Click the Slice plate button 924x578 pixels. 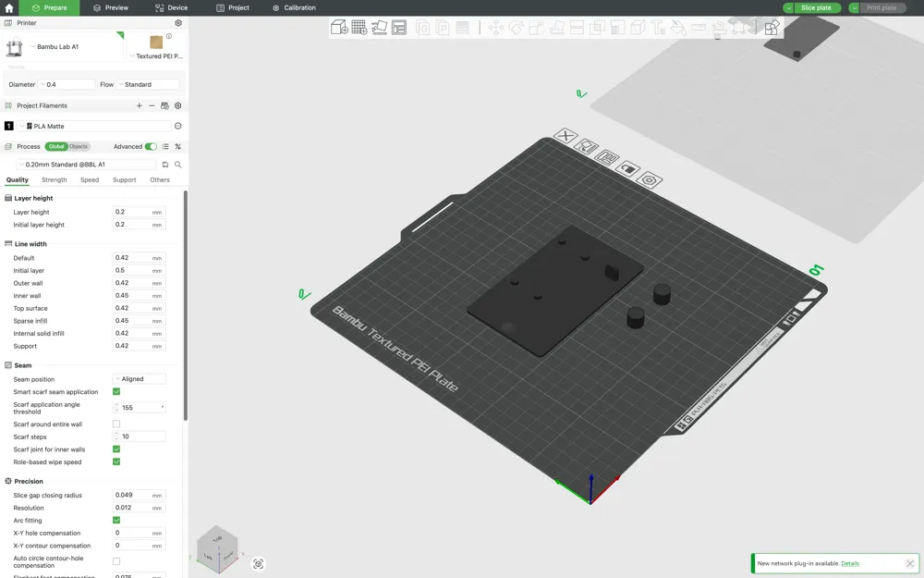pos(817,7)
